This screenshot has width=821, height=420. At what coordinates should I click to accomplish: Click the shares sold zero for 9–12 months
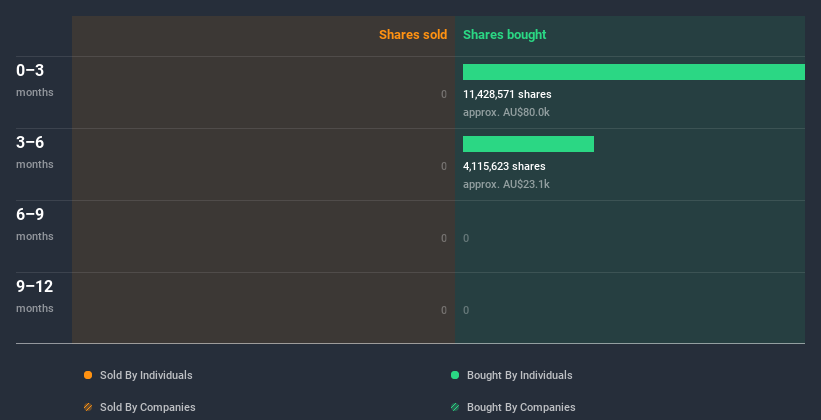click(444, 310)
